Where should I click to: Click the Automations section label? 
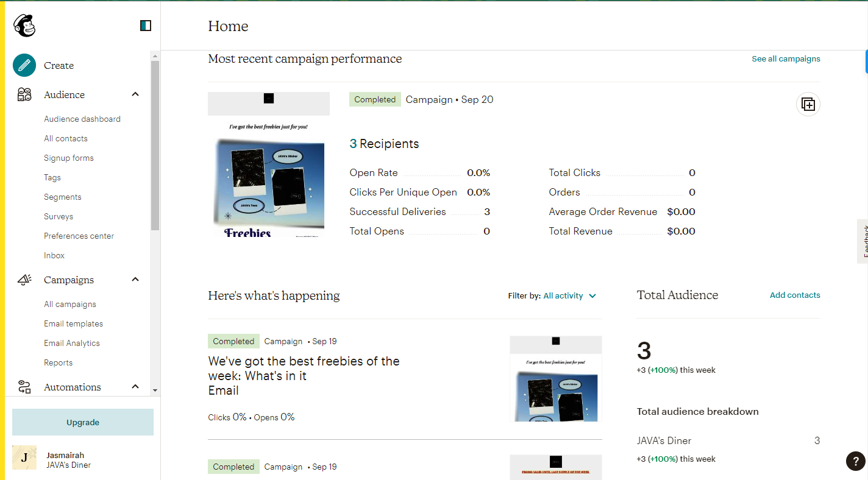click(73, 387)
